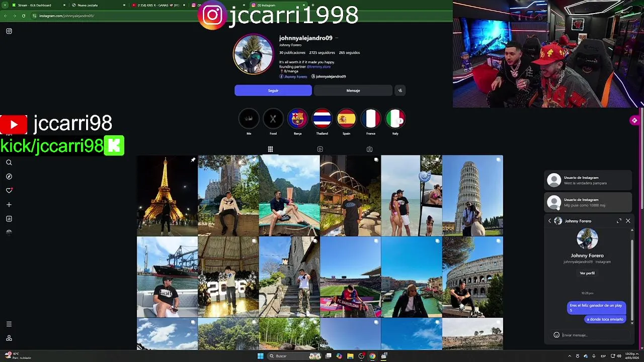Open the Barça story highlight
This screenshot has height=362, width=644.
click(x=297, y=119)
